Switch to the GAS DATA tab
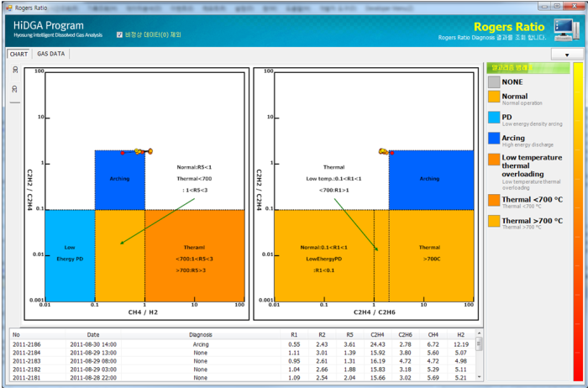The width and height of the screenshot is (588, 388). [50, 54]
